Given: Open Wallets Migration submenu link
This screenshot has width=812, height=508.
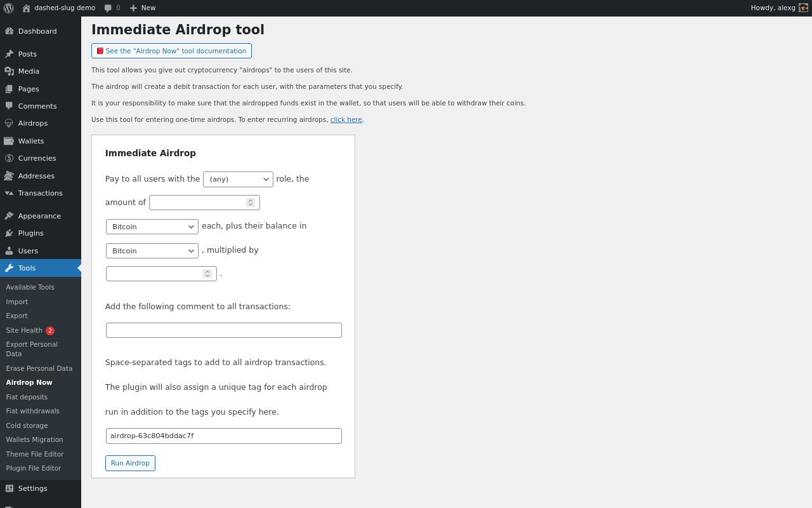Looking at the screenshot, I should pos(34,440).
